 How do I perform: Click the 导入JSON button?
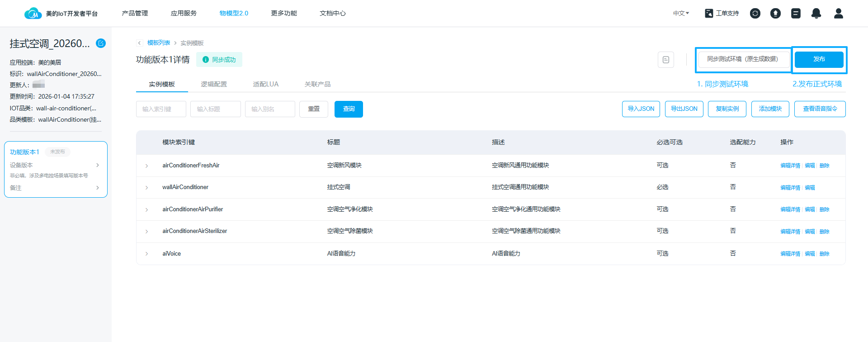(x=641, y=109)
